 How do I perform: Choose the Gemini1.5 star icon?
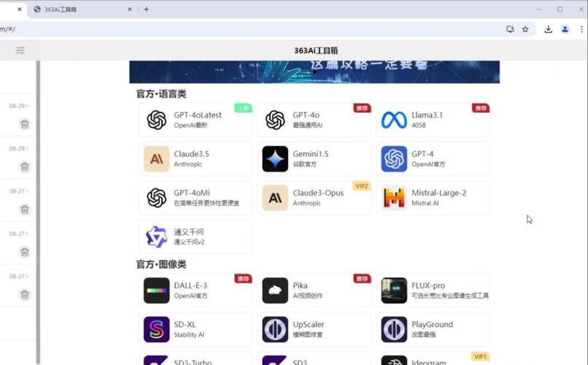275,158
